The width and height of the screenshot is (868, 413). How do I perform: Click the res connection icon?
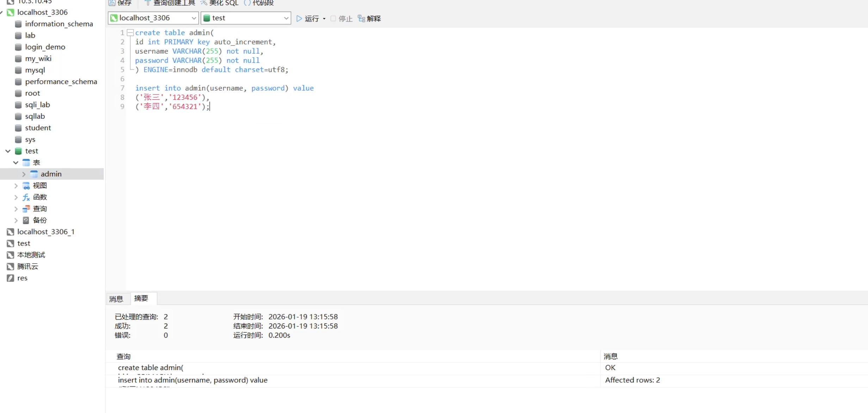point(11,278)
